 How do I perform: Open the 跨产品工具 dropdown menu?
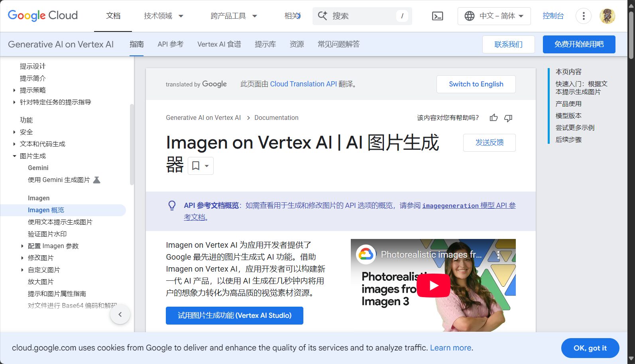coord(234,16)
